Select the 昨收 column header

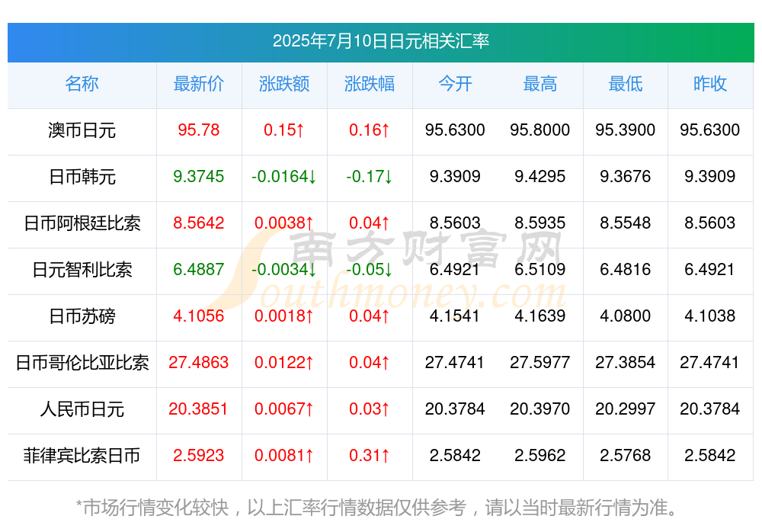[x=709, y=84]
